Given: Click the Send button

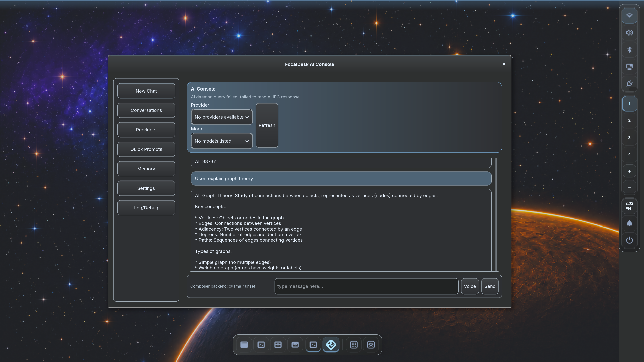Looking at the screenshot, I should point(490,286).
